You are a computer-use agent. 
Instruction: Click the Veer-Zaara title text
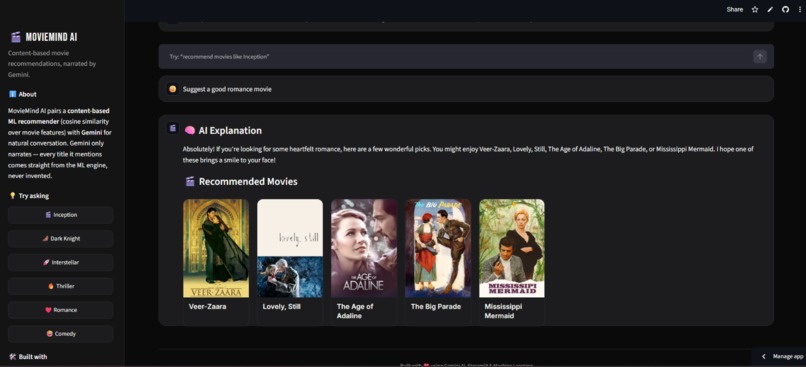pos(207,306)
